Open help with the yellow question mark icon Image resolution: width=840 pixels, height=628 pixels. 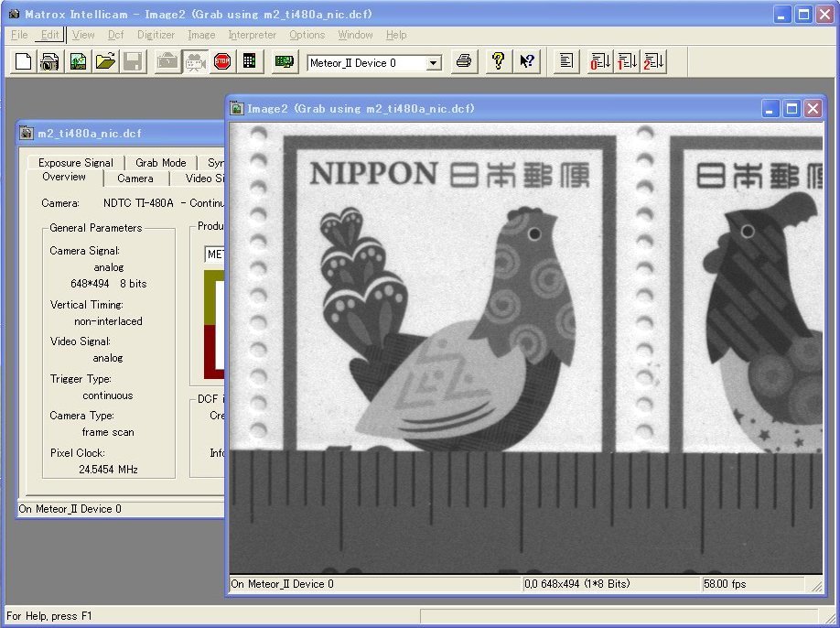(498, 61)
